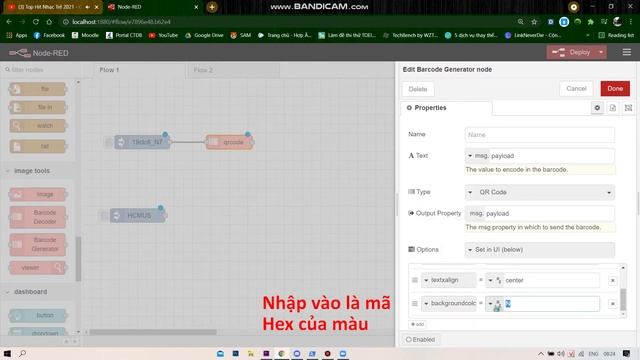Viewport: 640px width, 360px height.
Task: Select the tail palette node
Action: 38,146
